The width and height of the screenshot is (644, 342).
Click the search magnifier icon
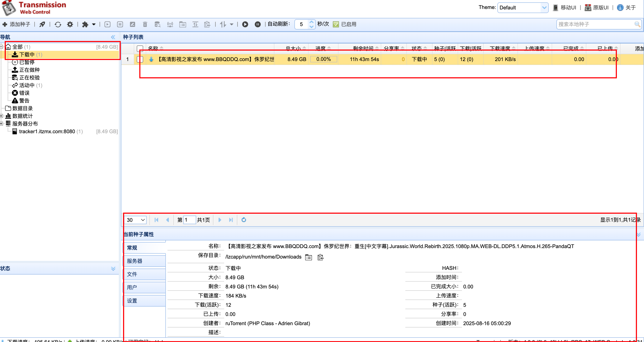click(x=637, y=24)
